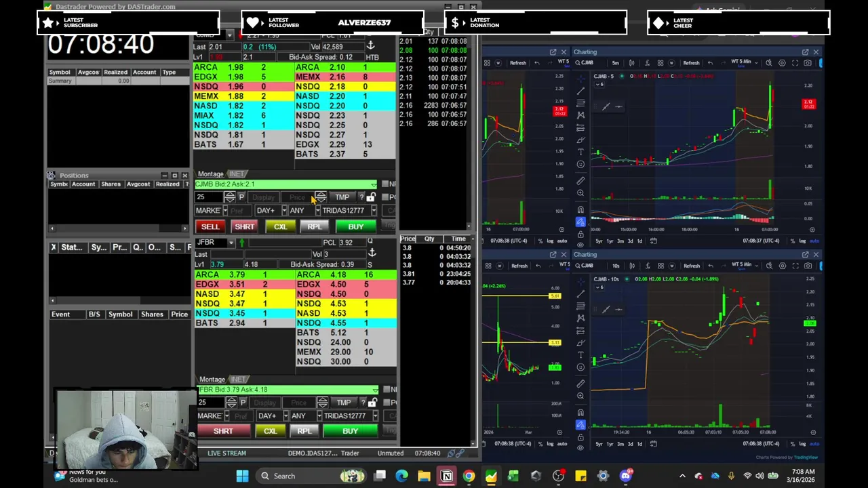Click the shares quantity field in CJMB montage
The image size is (868, 488).
[209, 197]
